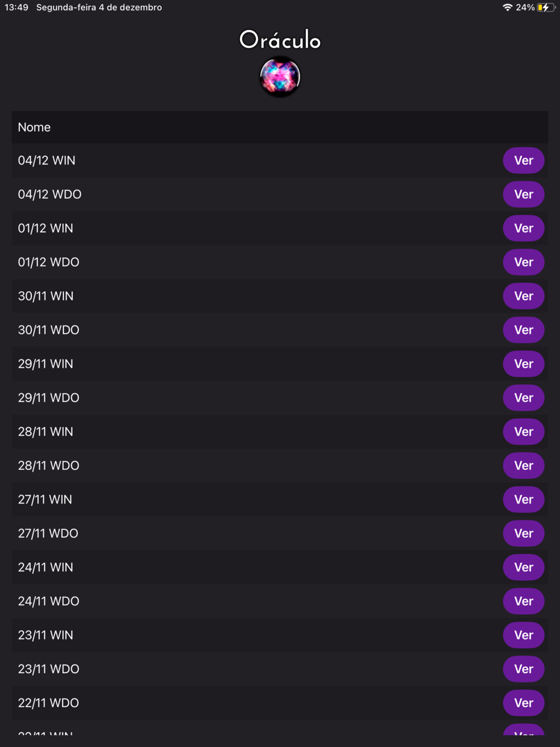The height and width of the screenshot is (747, 560).
Task: Tap the Oráculo galaxy orb logo
Action: [280, 77]
